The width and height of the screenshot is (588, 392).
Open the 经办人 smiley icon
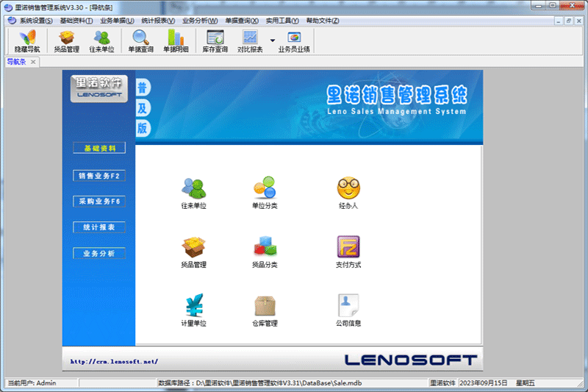point(348,193)
